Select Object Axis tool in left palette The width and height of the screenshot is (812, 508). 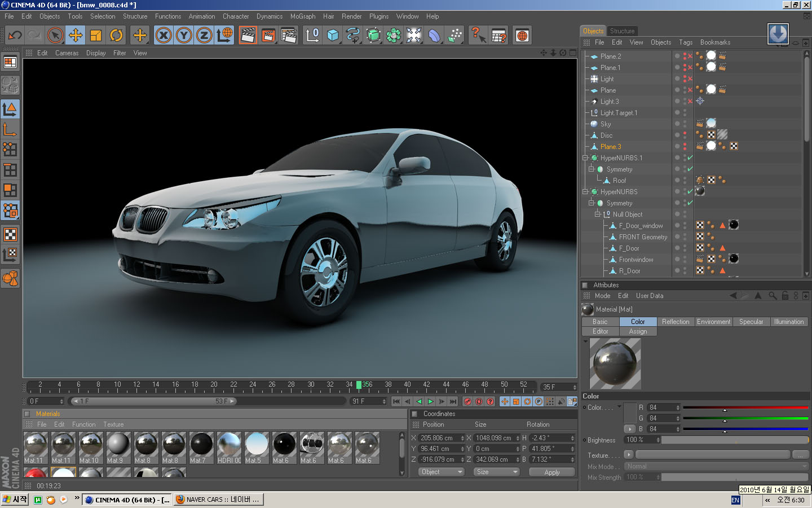[10, 129]
